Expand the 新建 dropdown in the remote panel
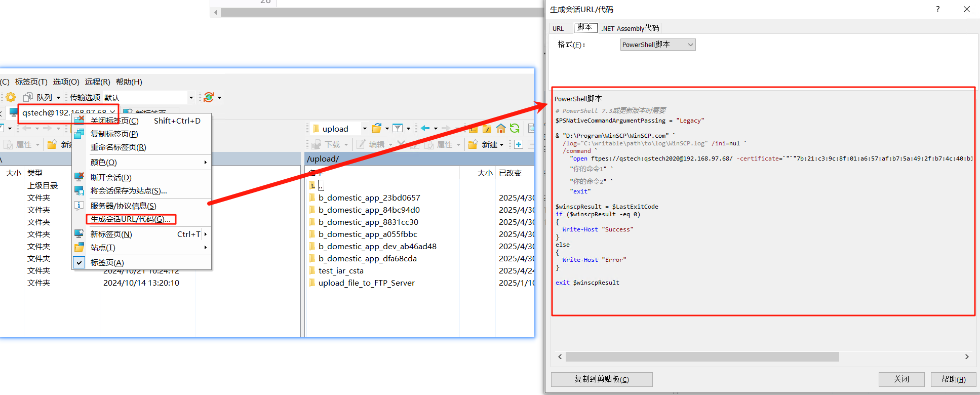This screenshot has height=395, width=980. tap(501, 145)
